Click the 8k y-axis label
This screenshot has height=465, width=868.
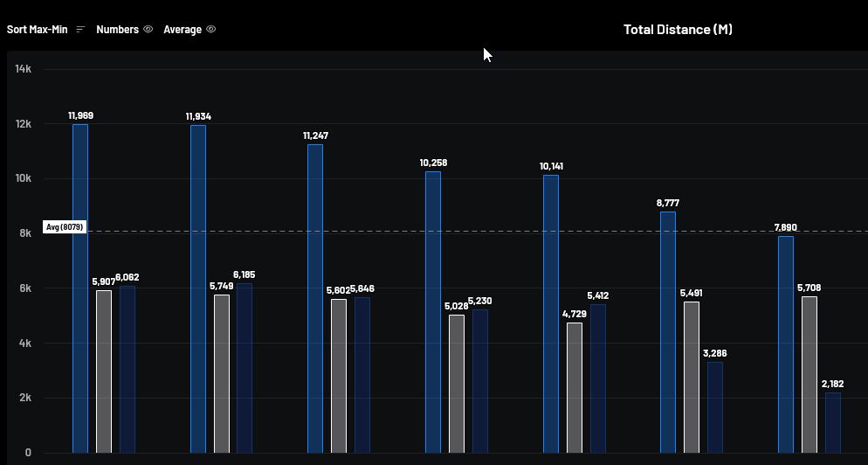[26, 233]
